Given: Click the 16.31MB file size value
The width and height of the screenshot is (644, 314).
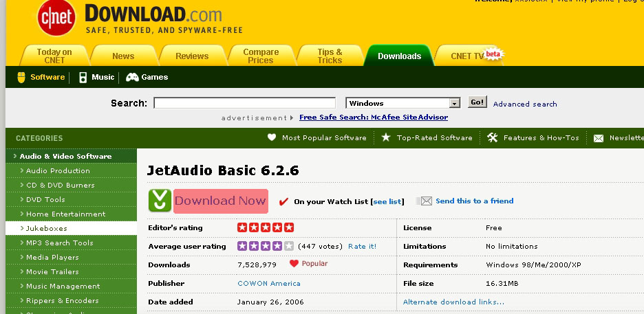Looking at the screenshot, I should coord(502,283).
